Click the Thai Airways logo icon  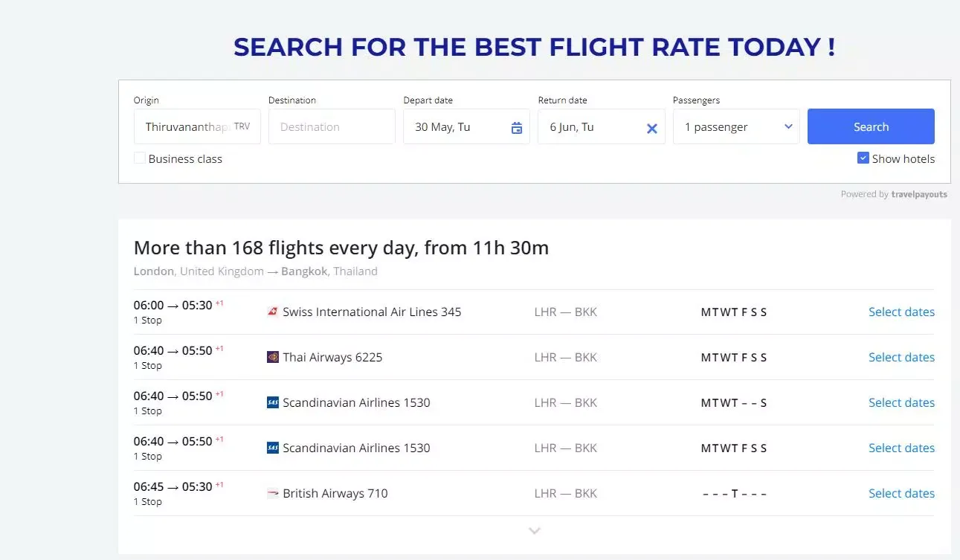273,357
